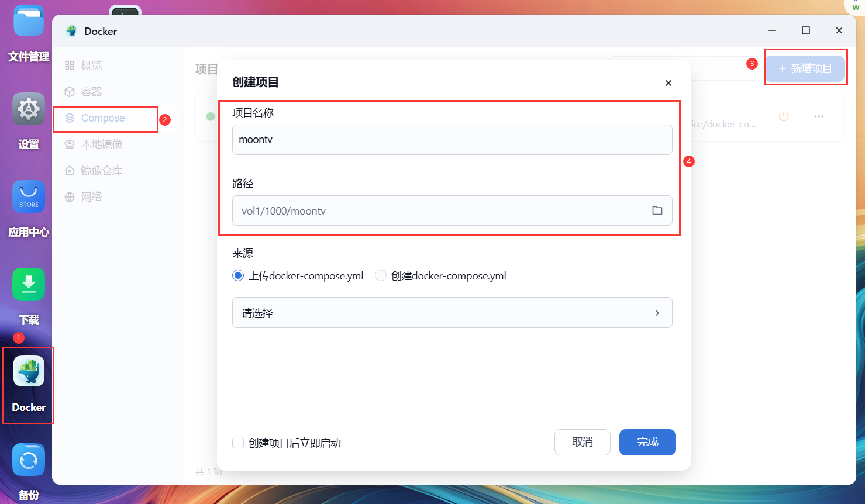The width and height of the screenshot is (865, 504).
Task: Click 取消 to cancel project creation
Action: click(583, 442)
